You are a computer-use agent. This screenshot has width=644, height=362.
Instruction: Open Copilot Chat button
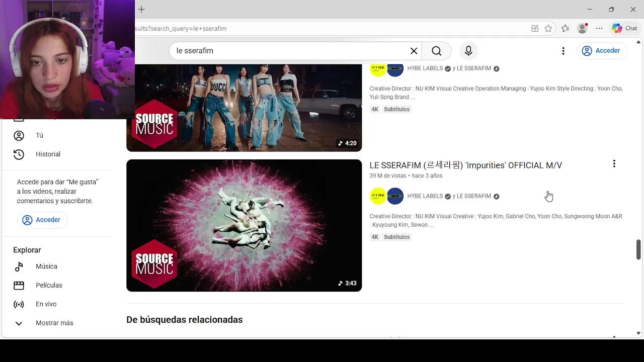click(625, 29)
